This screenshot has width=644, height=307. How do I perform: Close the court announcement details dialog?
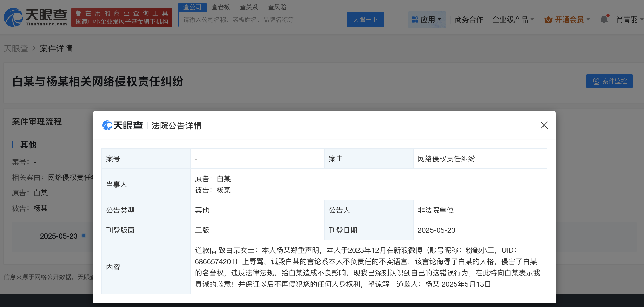[x=544, y=125]
